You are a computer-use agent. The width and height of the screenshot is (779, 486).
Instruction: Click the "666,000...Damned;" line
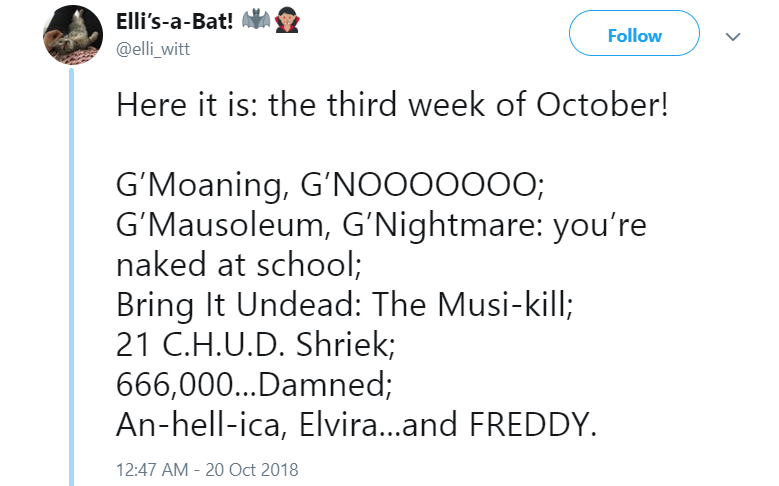[247, 385]
